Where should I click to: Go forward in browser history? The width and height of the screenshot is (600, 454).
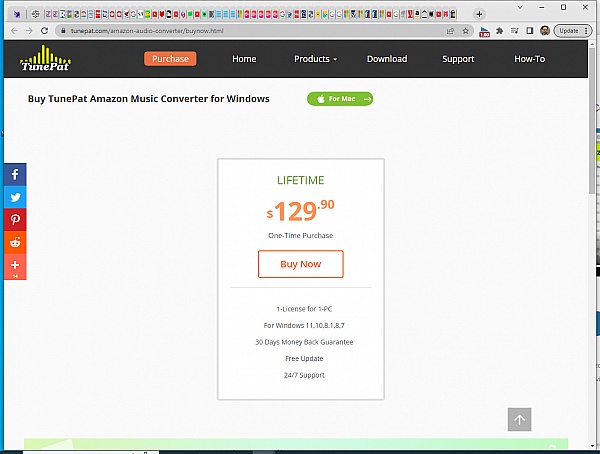tap(29, 31)
